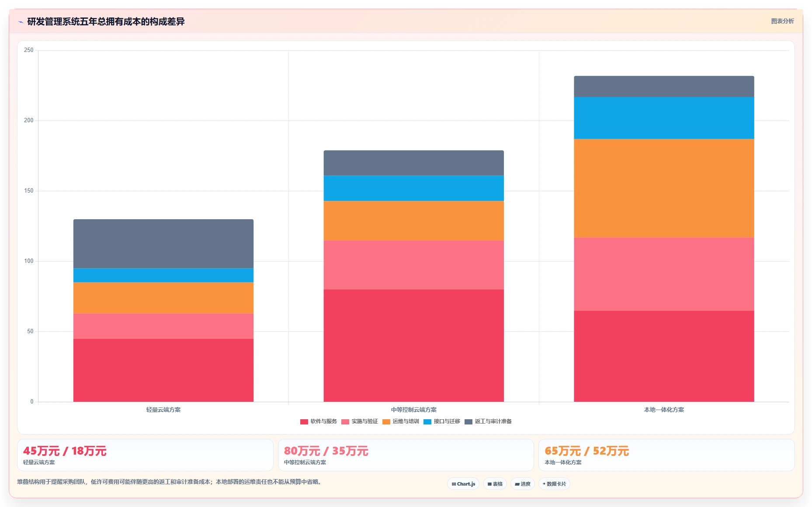Select the blue 接口与迁移 segment of 本地一体化方案 bar
Screen dimensions: 812x507
(x=664, y=118)
